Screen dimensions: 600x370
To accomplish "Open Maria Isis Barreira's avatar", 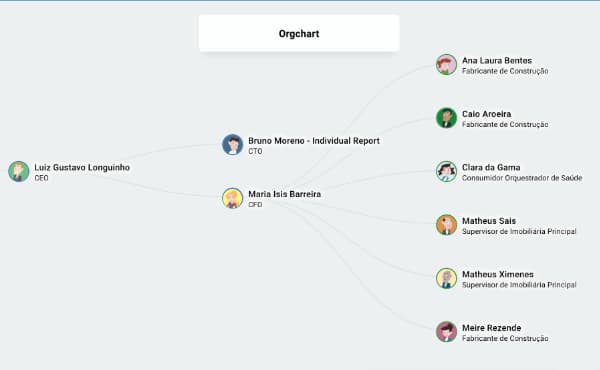I will click(233, 198).
